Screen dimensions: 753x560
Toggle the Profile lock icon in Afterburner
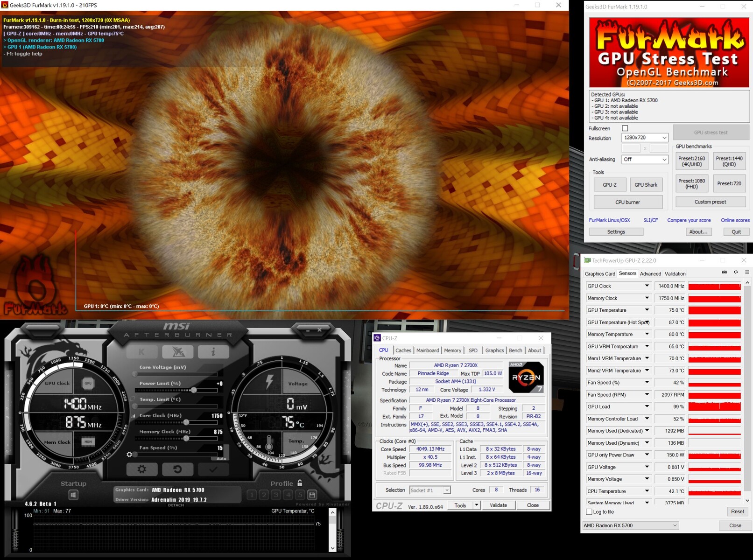[x=300, y=483]
